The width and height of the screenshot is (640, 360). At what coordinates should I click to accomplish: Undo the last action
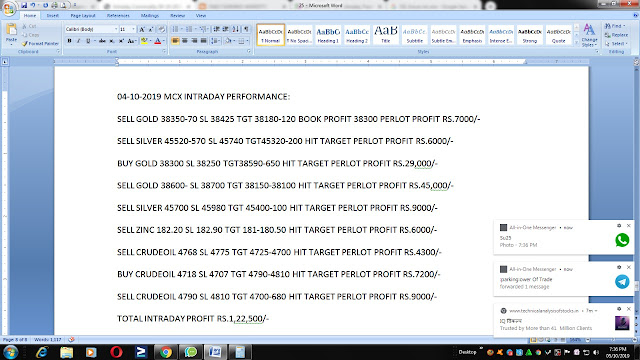33,5
